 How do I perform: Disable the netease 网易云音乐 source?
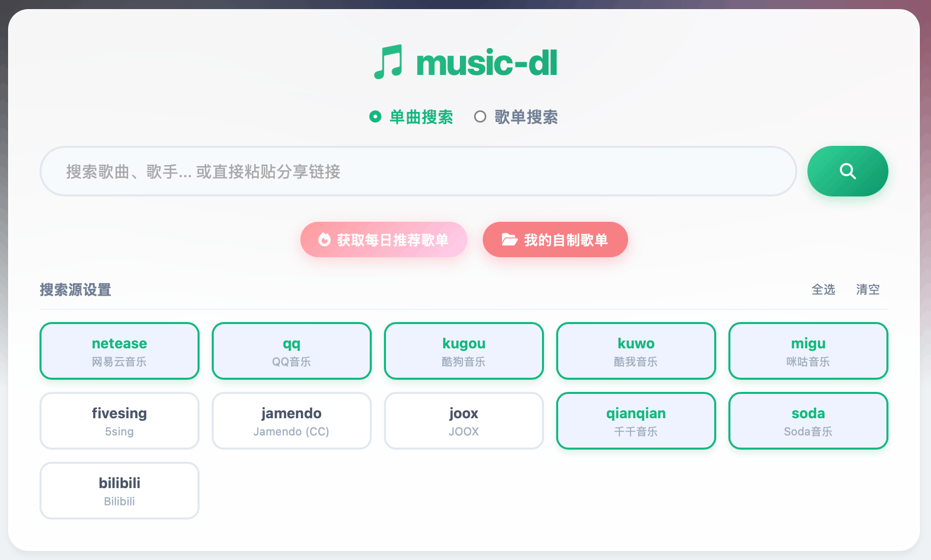[119, 351]
